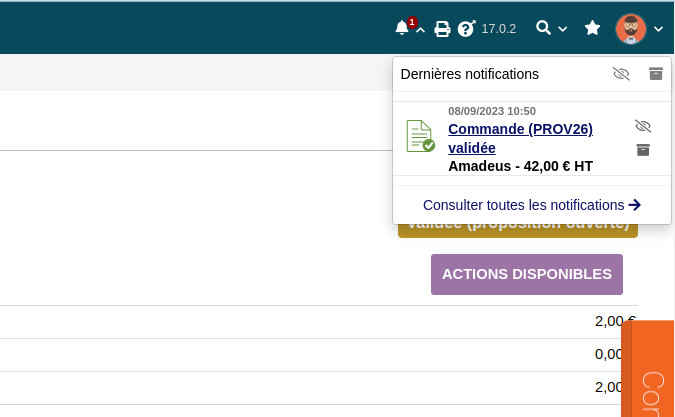Archive all notifications using header box icon
Screen dimensions: 675x417
(656, 74)
